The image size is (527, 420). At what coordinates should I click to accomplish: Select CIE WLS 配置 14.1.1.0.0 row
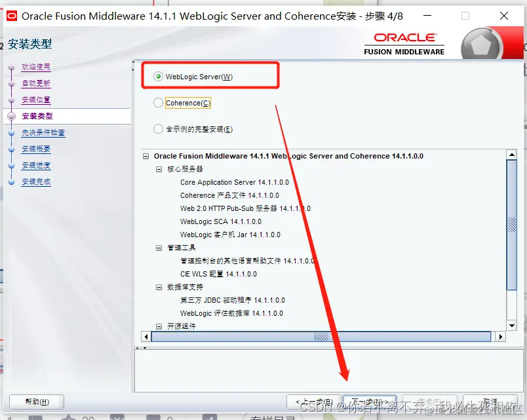(x=218, y=274)
